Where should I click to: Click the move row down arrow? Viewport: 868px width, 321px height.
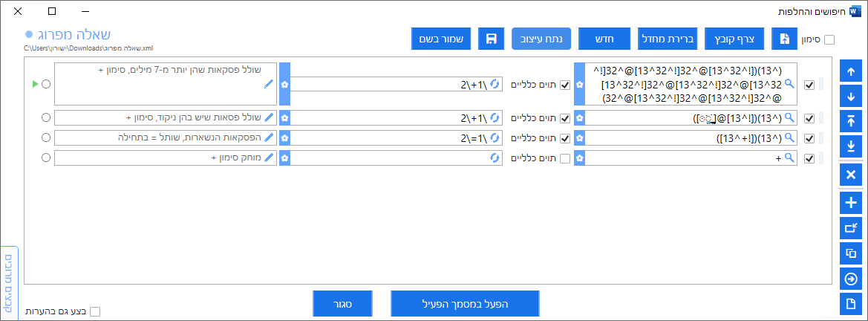click(x=851, y=97)
